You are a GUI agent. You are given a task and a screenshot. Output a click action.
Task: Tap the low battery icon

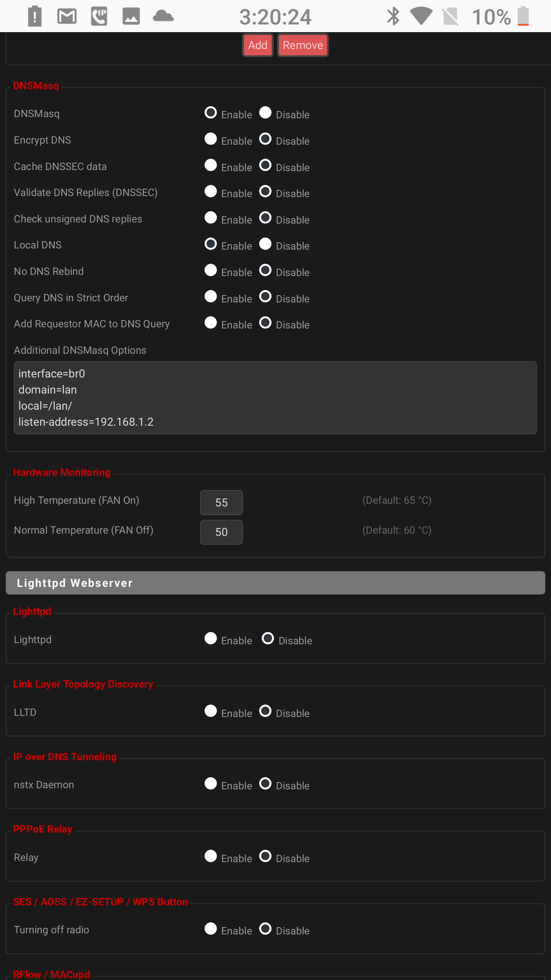pos(523,16)
